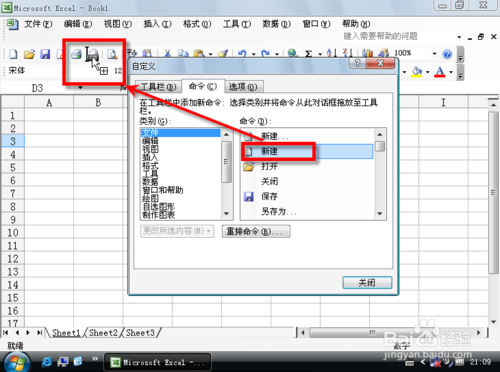Open the Chart Wizard icon
The width and height of the screenshot is (500, 372).
pyautogui.click(x=367, y=53)
